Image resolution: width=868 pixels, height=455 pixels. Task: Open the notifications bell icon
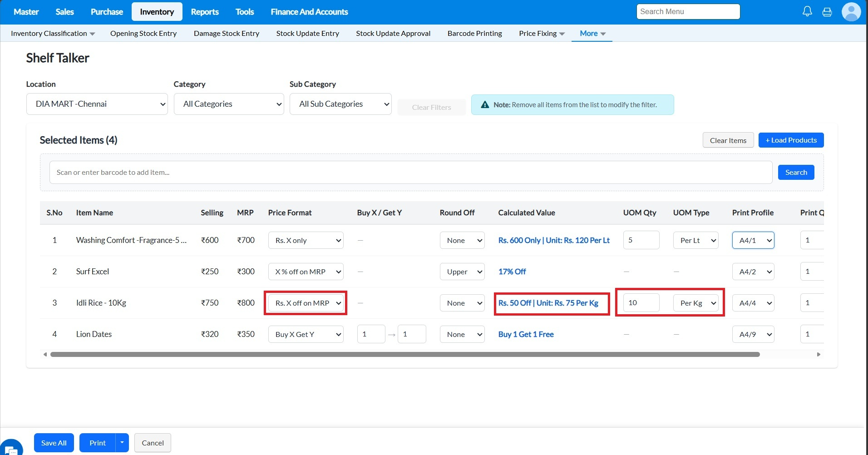pos(807,12)
